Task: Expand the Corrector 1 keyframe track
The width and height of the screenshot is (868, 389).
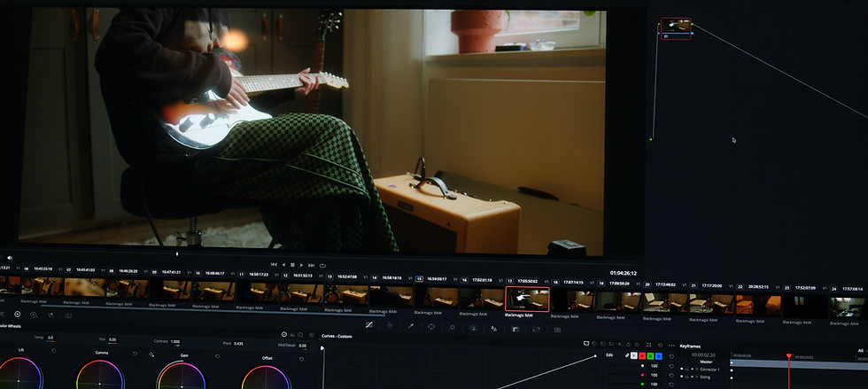Action: pos(696,369)
